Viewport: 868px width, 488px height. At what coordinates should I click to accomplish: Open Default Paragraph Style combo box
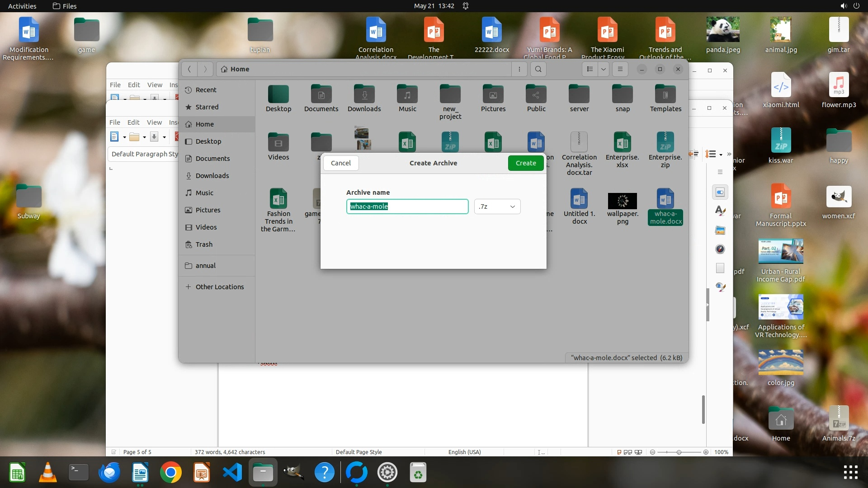(x=144, y=154)
